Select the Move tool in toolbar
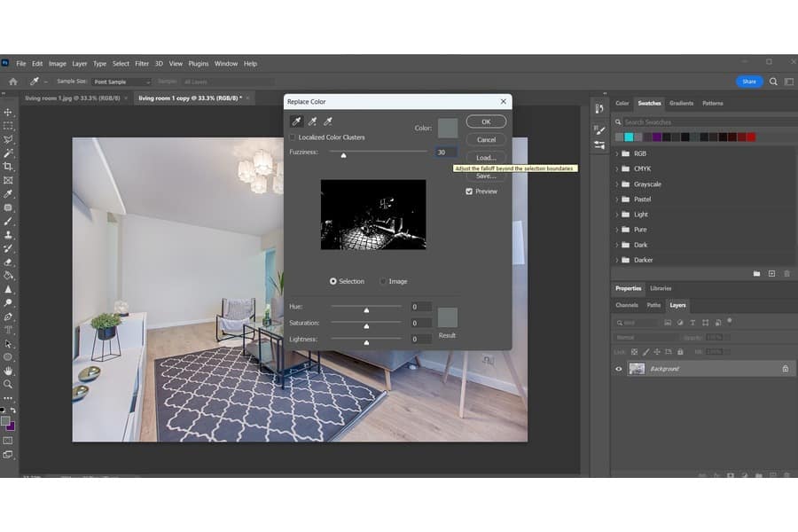Viewport: 798px width, 532px height. (x=8, y=113)
